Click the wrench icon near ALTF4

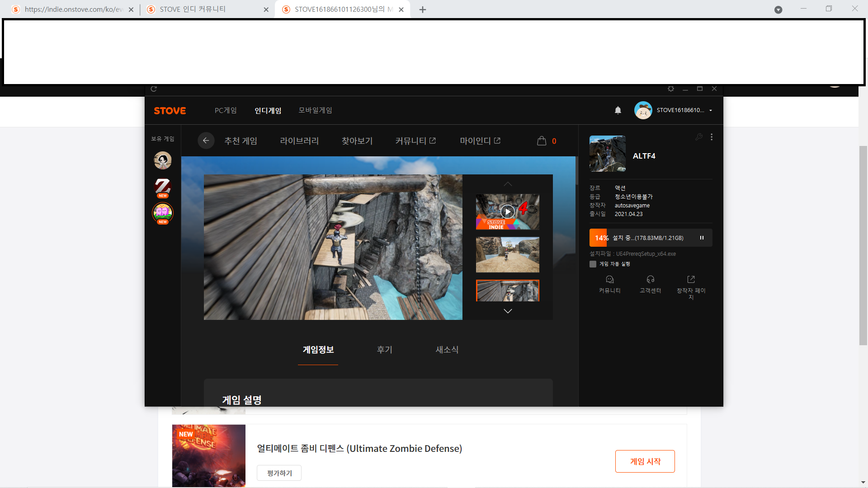[699, 137]
